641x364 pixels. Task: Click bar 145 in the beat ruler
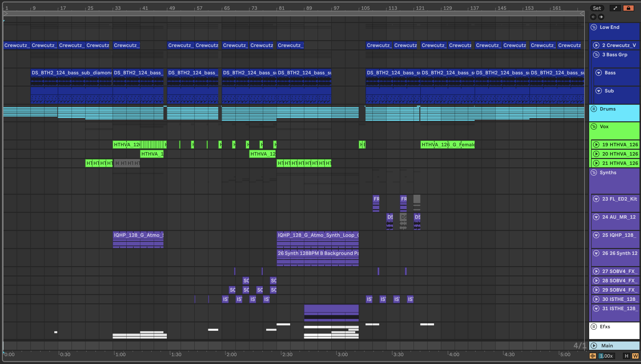(502, 8)
